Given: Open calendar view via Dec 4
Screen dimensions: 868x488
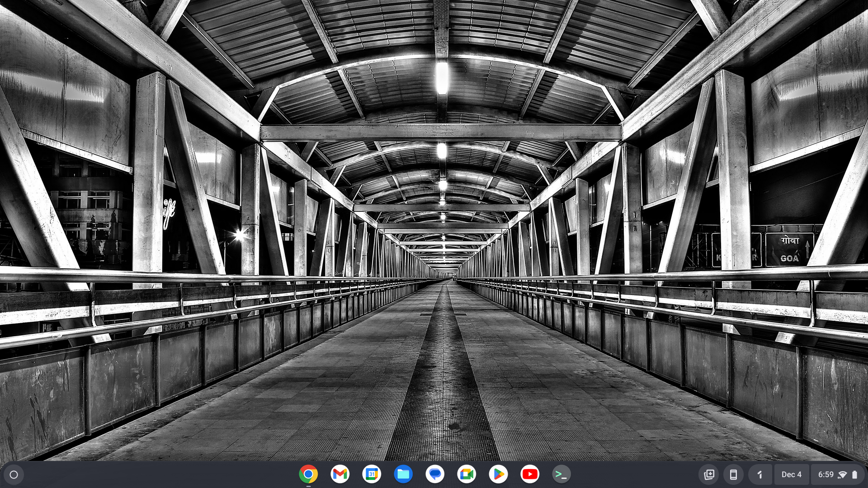Looking at the screenshot, I should point(791,474).
